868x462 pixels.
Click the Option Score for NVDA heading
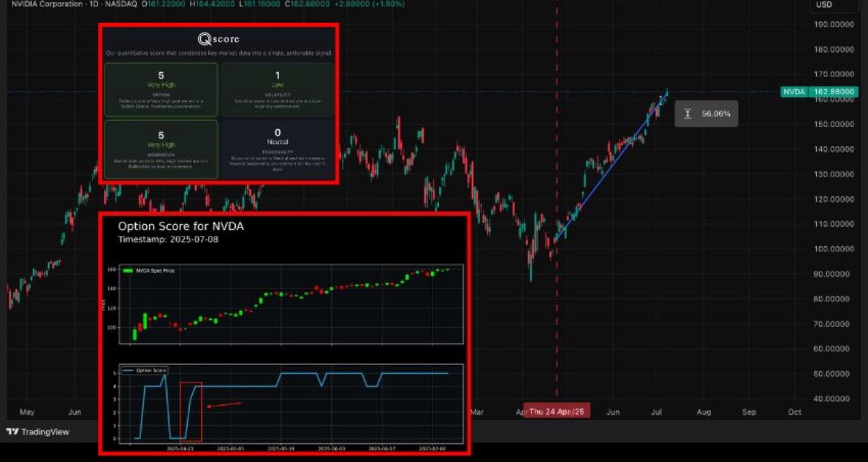(181, 226)
